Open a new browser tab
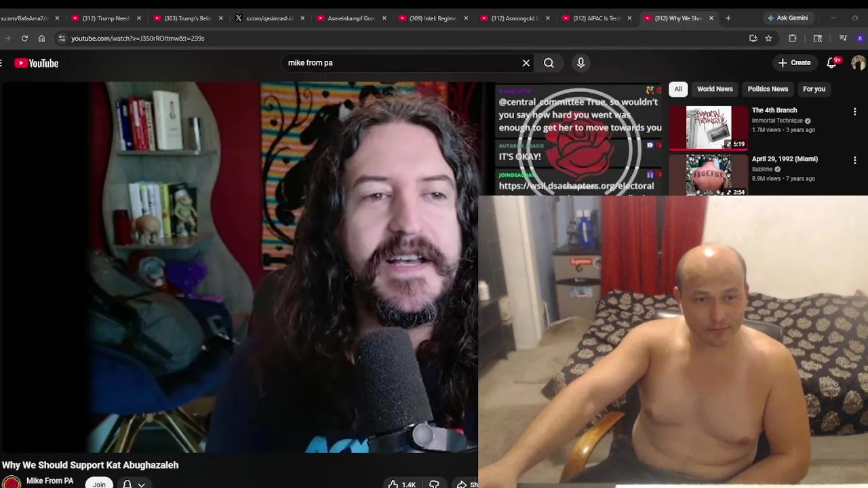The width and height of the screenshot is (868, 488). click(728, 18)
